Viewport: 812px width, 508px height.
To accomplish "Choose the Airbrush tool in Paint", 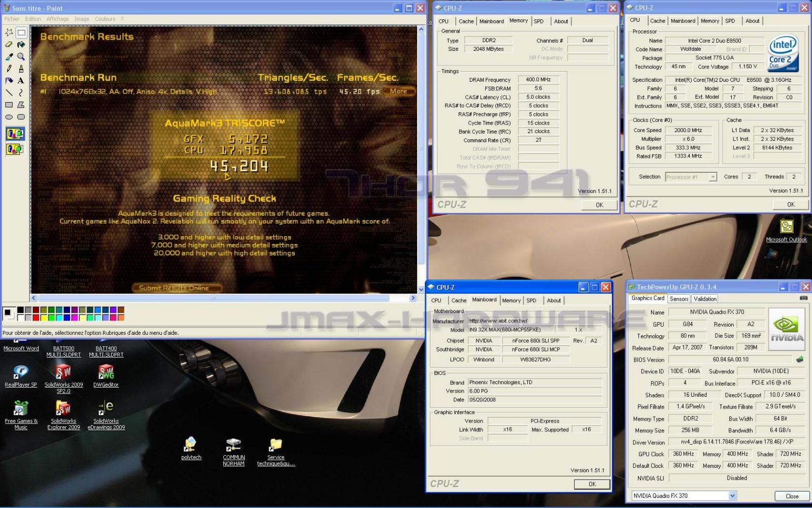I will tap(9, 80).
